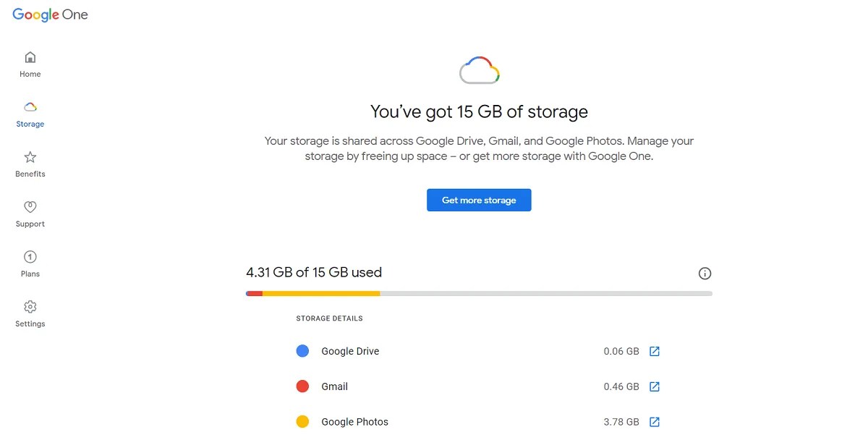Open the Support heart icon

[30, 207]
